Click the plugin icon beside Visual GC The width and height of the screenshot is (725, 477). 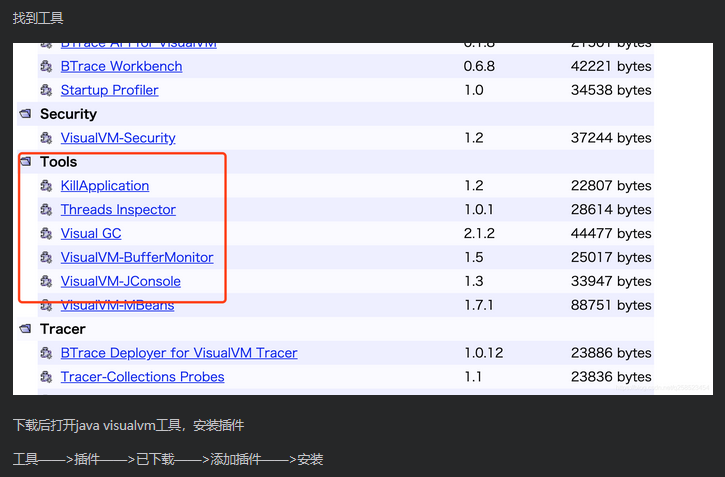(46, 233)
